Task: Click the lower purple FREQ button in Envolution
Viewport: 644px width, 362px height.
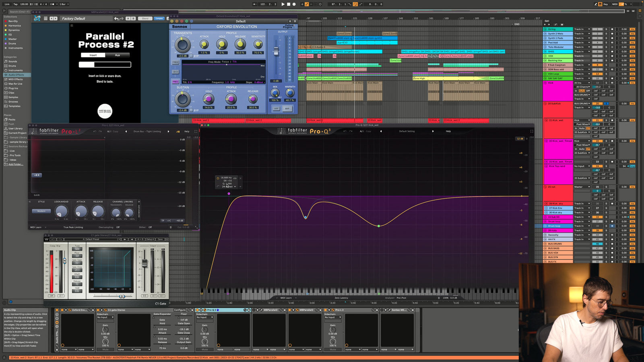Action: tap(175, 82)
